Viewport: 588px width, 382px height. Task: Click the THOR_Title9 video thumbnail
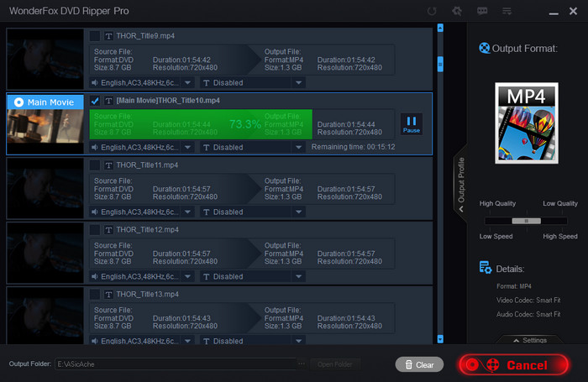tap(45, 59)
